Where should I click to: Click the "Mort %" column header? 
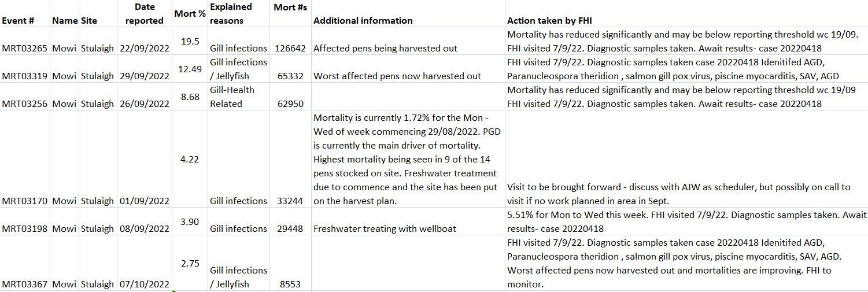(190, 13)
